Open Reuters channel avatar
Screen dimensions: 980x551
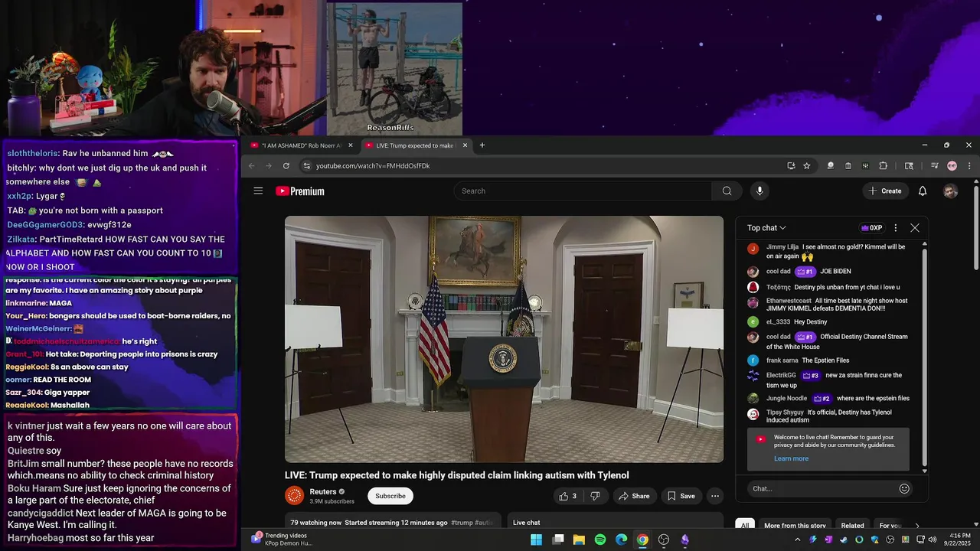point(294,496)
